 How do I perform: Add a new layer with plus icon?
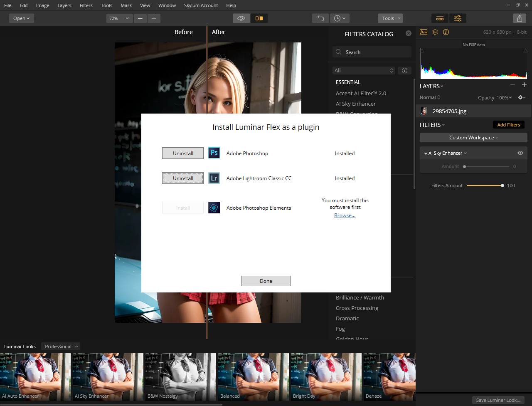(524, 85)
